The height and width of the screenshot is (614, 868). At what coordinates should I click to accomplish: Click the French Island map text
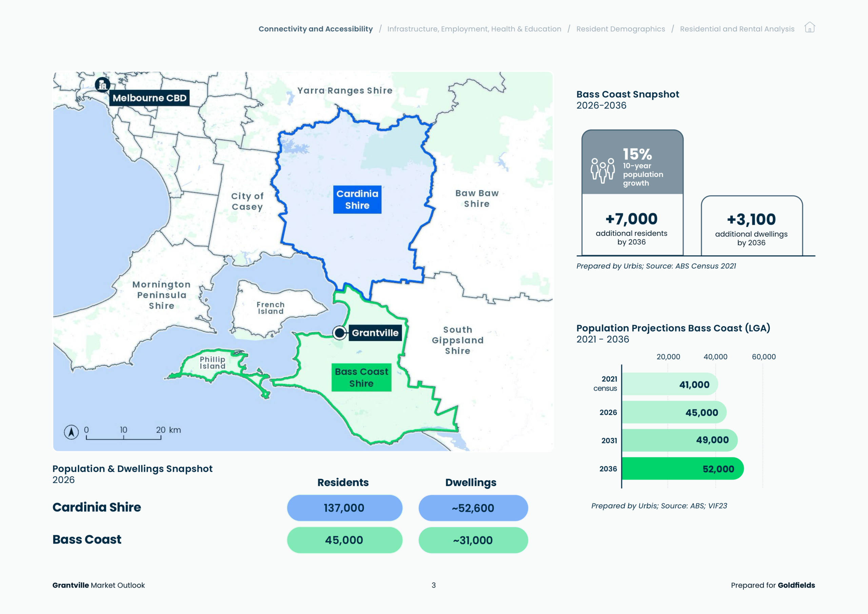coord(270,308)
